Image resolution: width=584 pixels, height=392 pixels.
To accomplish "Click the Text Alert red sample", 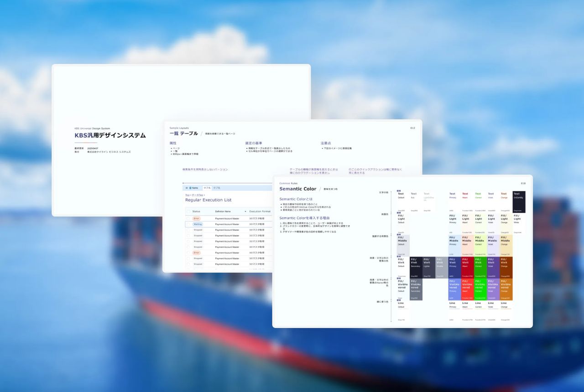I will [x=468, y=202].
